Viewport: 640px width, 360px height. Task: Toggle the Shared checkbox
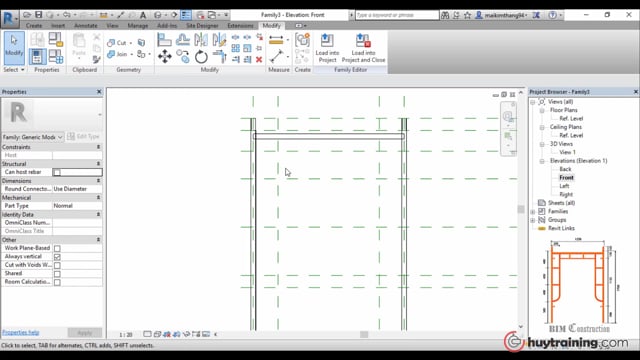pyautogui.click(x=57, y=274)
